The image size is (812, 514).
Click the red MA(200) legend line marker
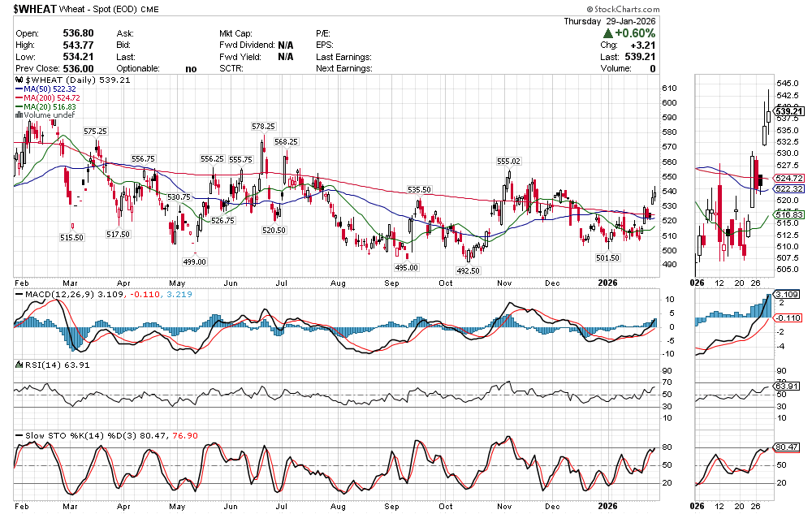coord(18,97)
